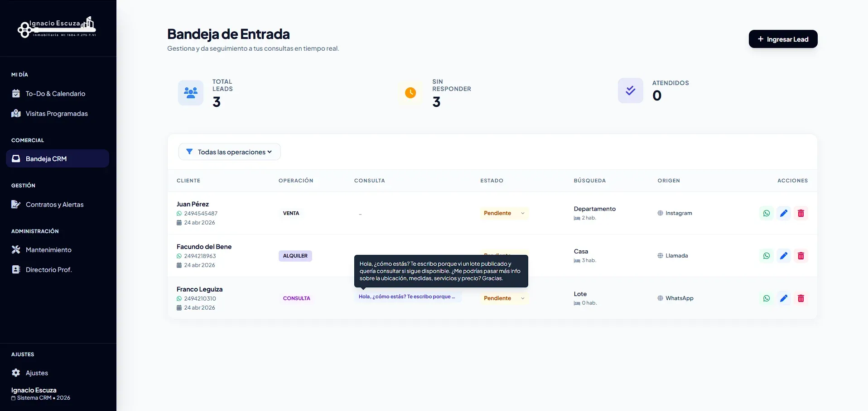Screen dimensions: 868x411
Task: Open Franco Leguiza's truncated consulta message
Action: pos(408,297)
